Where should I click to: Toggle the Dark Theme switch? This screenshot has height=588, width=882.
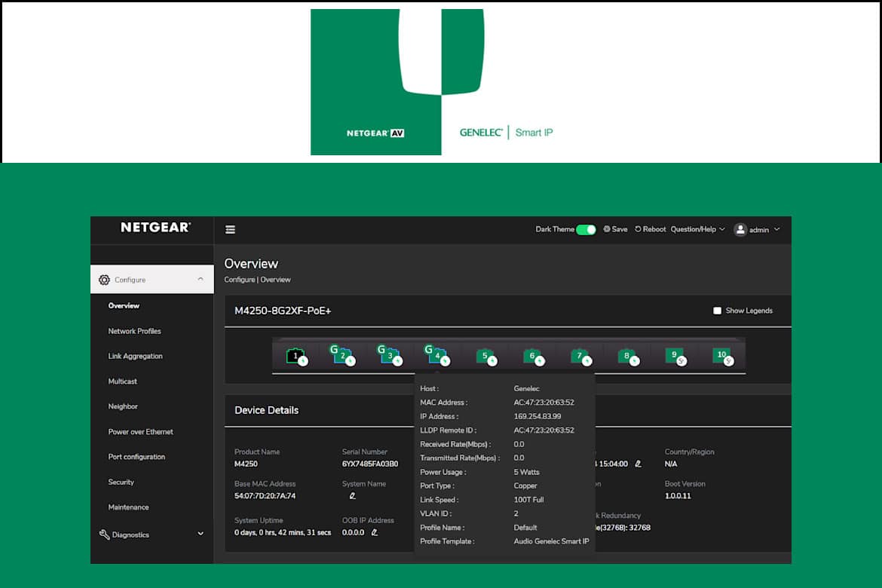pos(586,230)
